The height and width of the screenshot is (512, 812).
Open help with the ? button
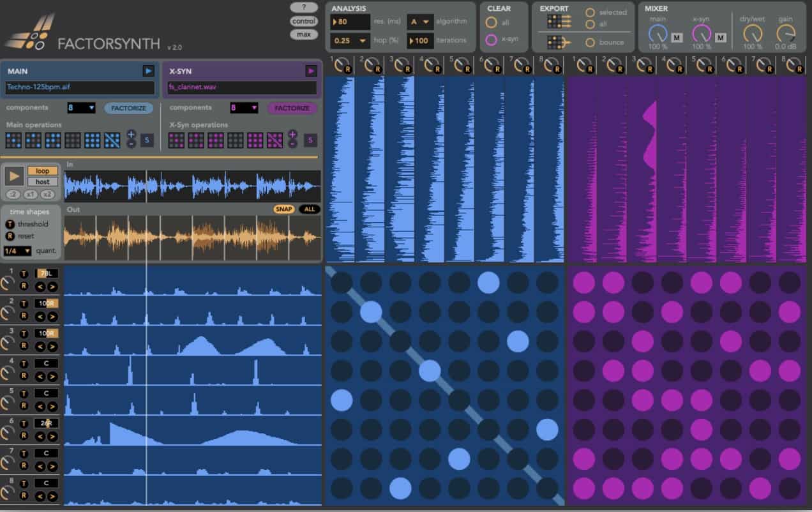(304, 8)
